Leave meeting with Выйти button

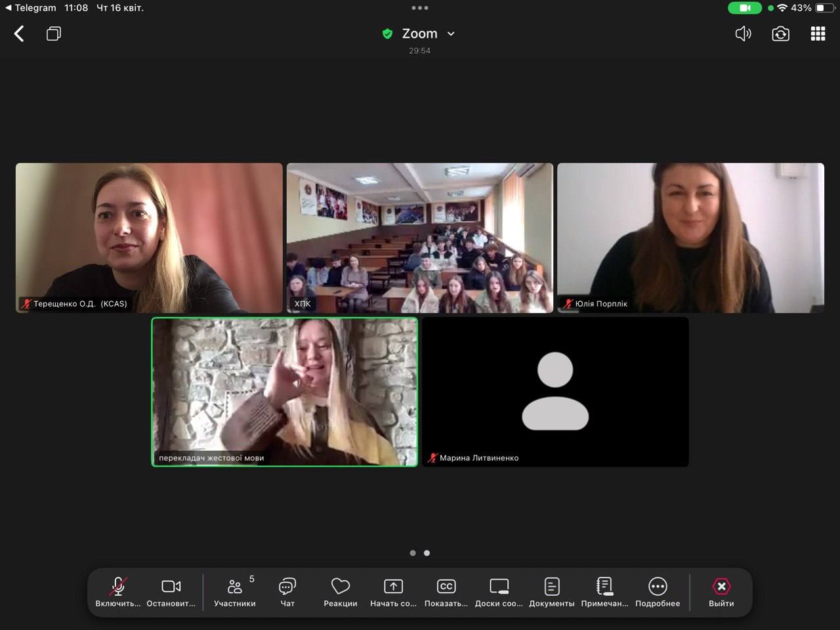click(721, 591)
